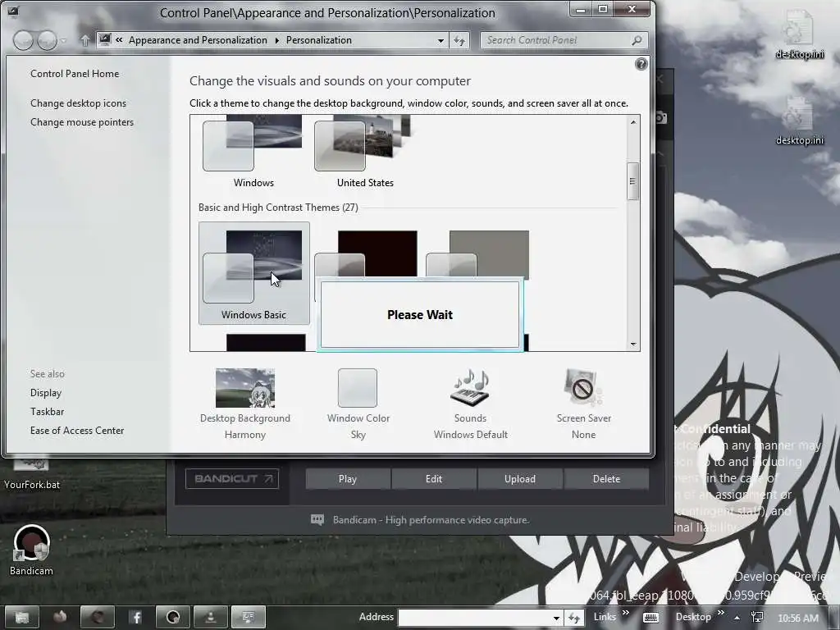Open the Control Panel window system icon
The height and width of the screenshot is (630, 840).
pyautogui.click(x=13, y=11)
